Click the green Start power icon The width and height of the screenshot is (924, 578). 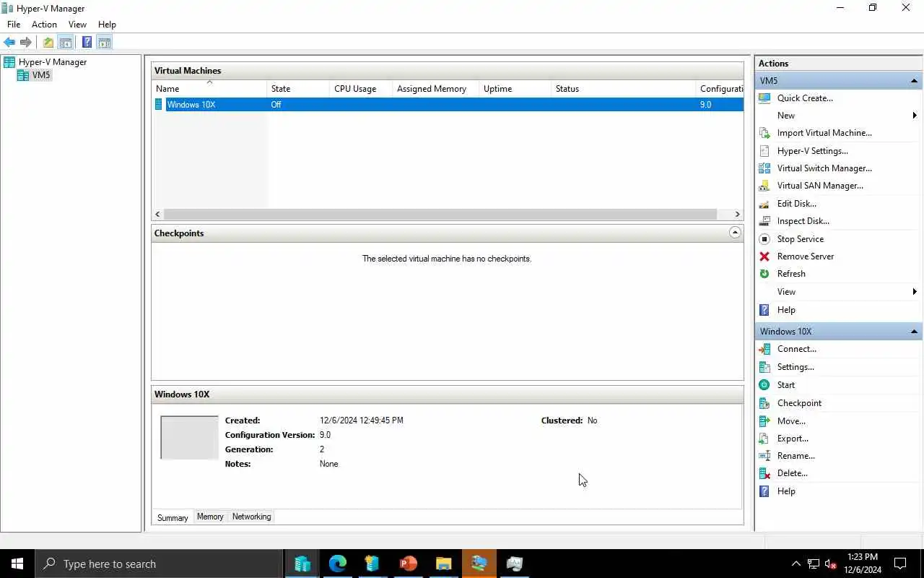point(764,385)
